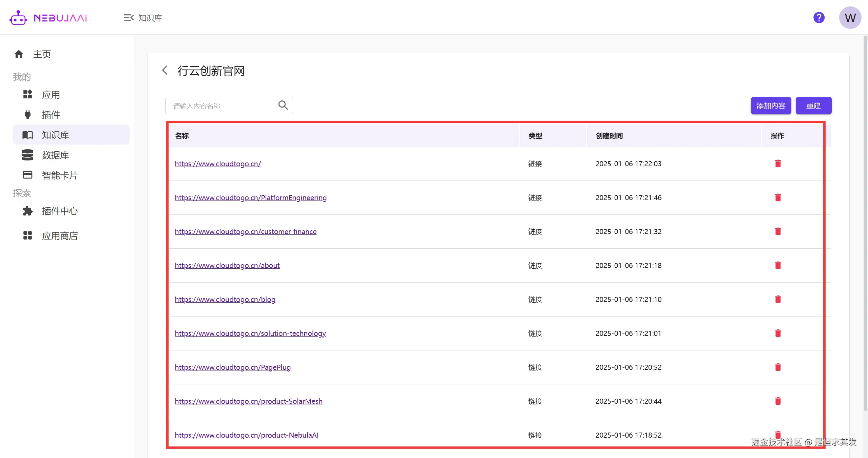Click the search magnifier icon
868x458 pixels.
click(283, 106)
